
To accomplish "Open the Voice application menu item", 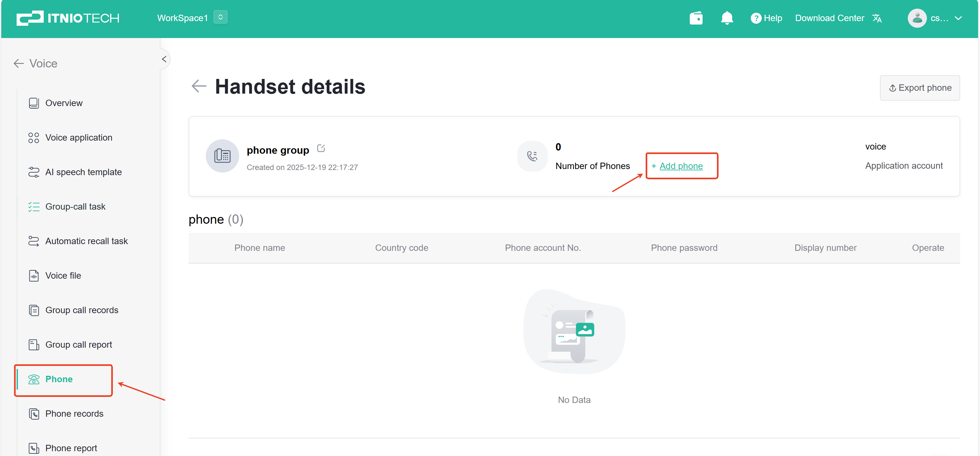I will (79, 138).
